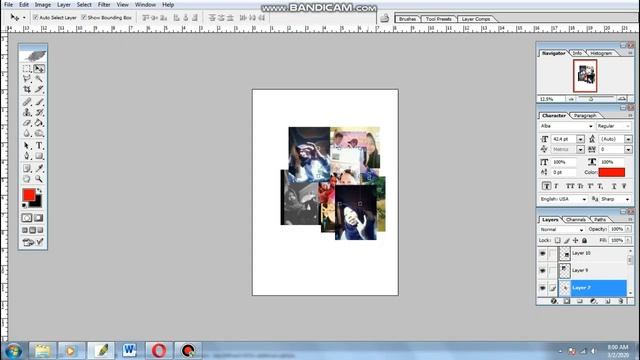Switch to the Histogram tab
The width and height of the screenshot is (640, 360).
click(601, 53)
